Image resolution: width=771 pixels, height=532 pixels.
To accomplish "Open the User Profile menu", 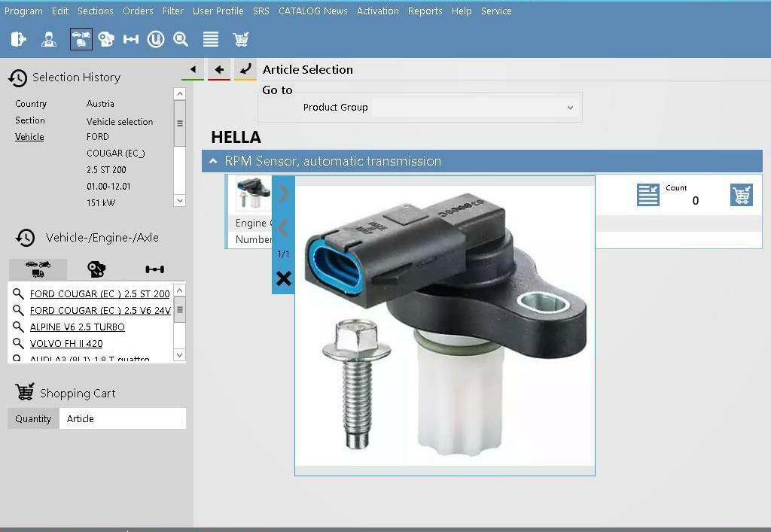I will pos(218,11).
